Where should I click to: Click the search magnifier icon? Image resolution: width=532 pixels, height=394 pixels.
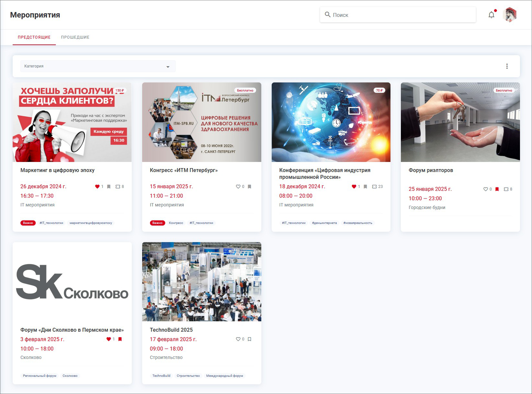tap(328, 15)
